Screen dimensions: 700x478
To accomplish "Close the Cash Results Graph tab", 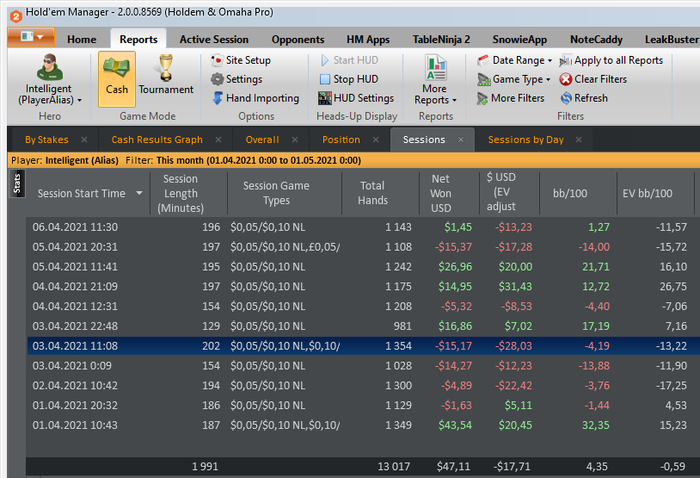I will tap(218, 140).
